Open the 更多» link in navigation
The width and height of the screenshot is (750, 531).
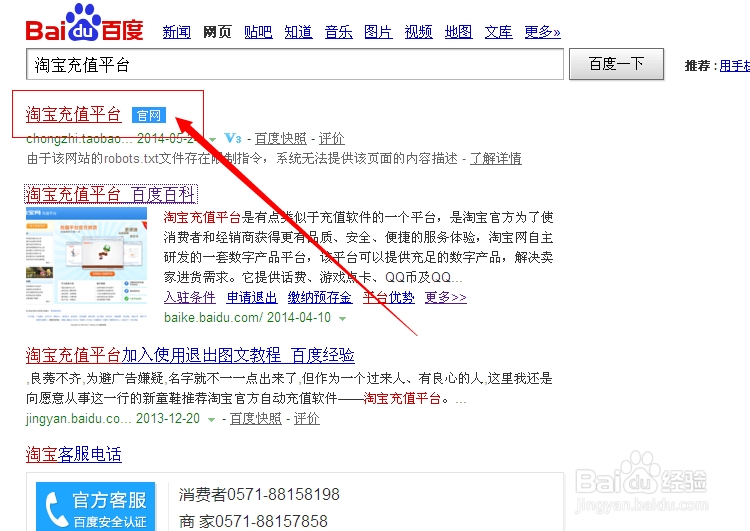coord(542,32)
